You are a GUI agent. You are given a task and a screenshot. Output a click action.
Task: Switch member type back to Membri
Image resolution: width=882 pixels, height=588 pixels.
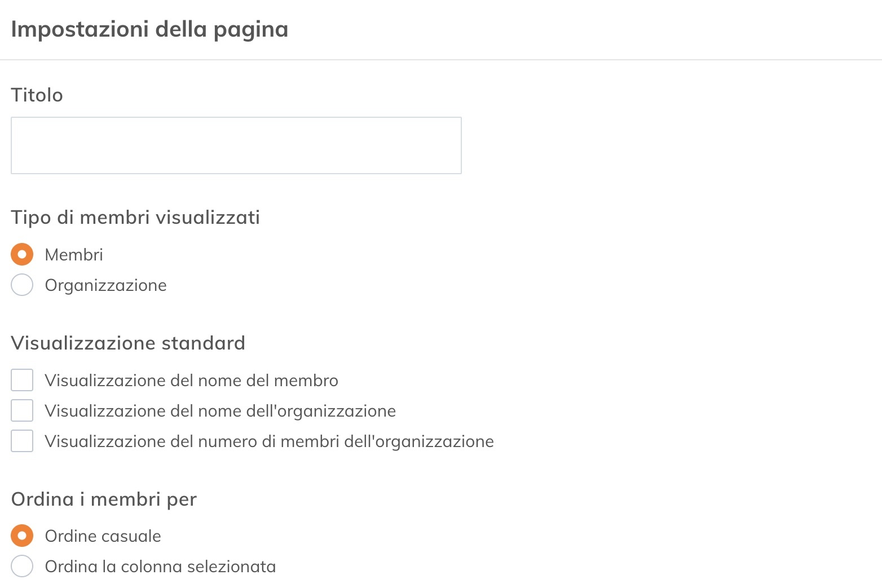pyautogui.click(x=21, y=254)
